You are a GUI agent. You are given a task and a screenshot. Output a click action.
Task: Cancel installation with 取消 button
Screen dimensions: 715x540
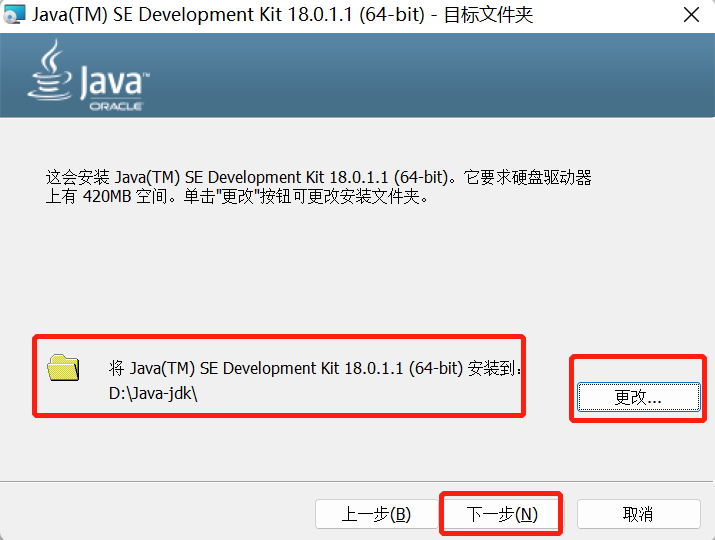(x=638, y=514)
